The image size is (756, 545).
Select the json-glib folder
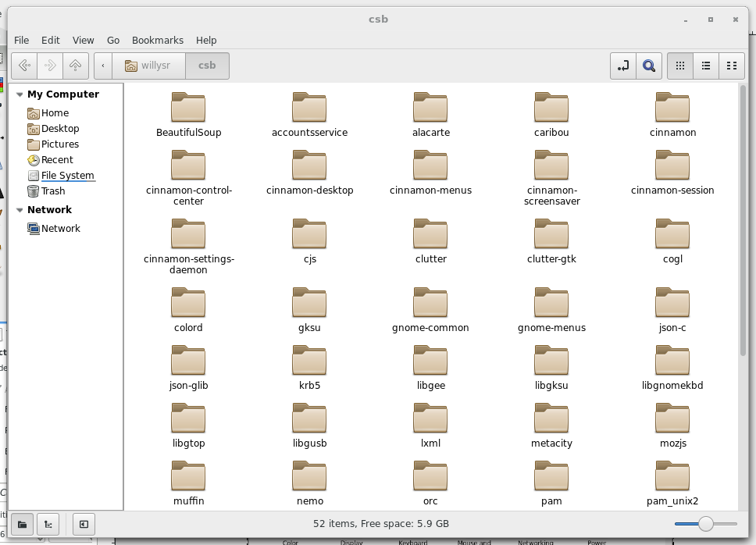[x=188, y=369]
